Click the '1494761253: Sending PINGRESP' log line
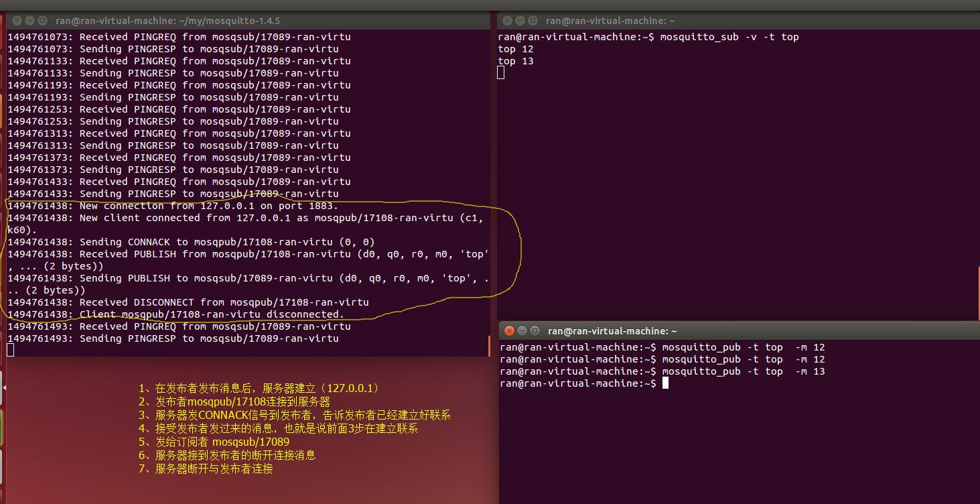The height and width of the screenshot is (504, 980). click(x=173, y=121)
